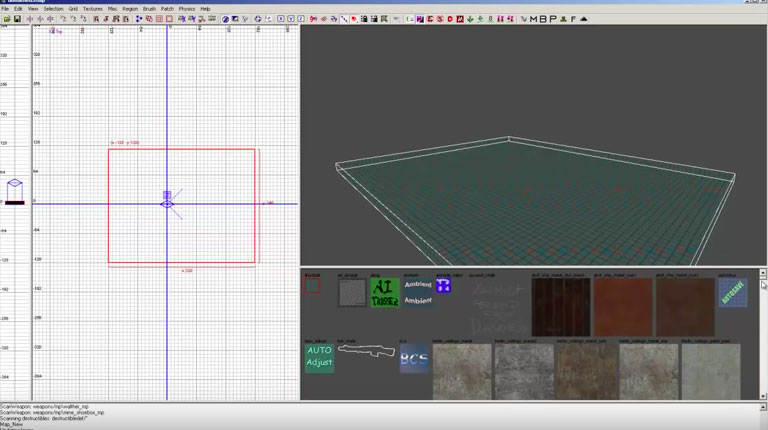This screenshot has height=430, width=768.
Task: Click the texture panel scroll up arrow
Action: (763, 273)
